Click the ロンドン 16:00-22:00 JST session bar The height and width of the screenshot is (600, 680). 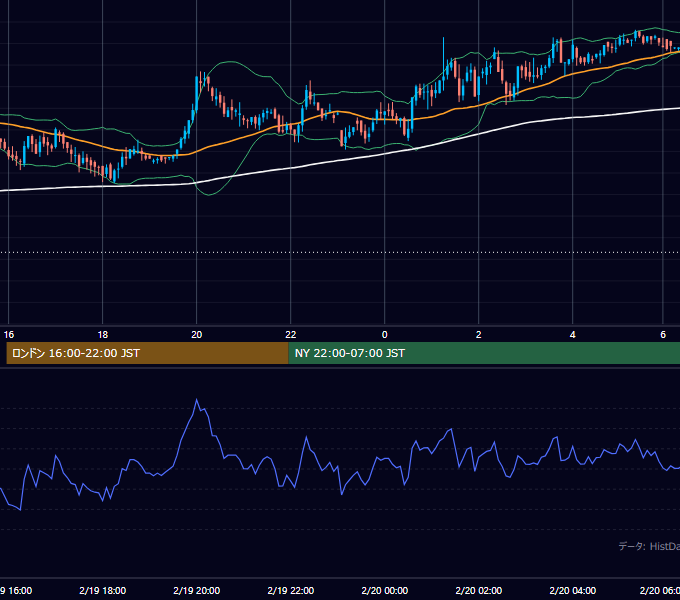pos(147,353)
